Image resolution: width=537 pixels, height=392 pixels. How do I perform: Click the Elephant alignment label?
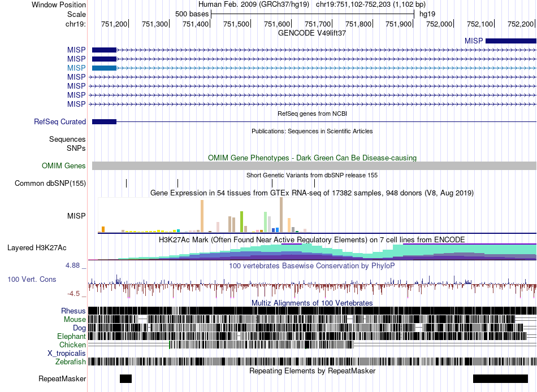(72, 337)
